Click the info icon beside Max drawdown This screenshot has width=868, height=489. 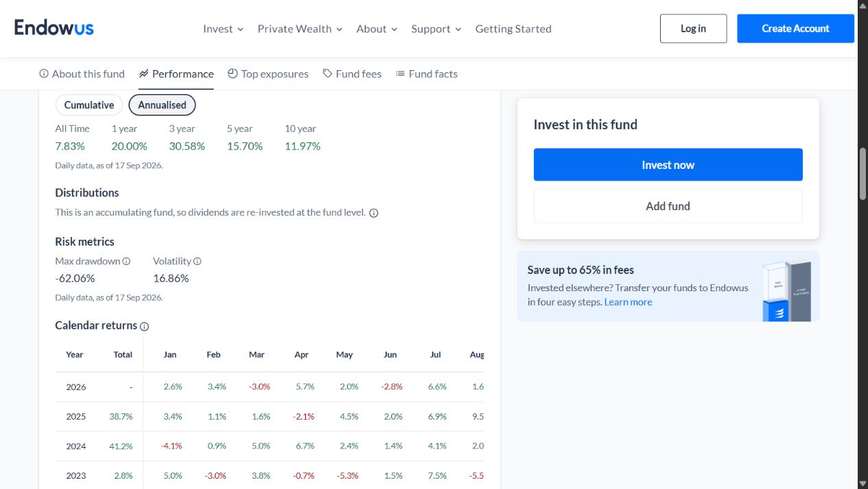tap(126, 262)
